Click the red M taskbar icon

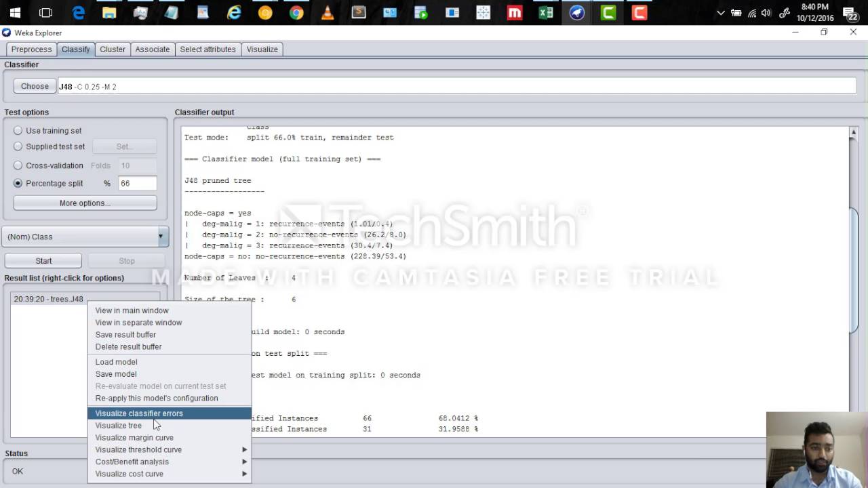point(515,12)
